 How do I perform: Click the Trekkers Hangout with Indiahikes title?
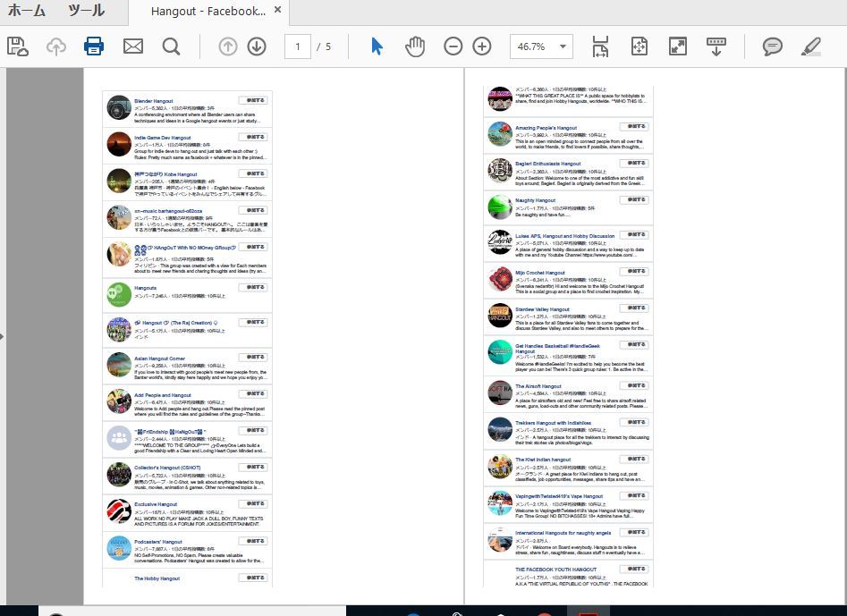pyautogui.click(x=553, y=423)
